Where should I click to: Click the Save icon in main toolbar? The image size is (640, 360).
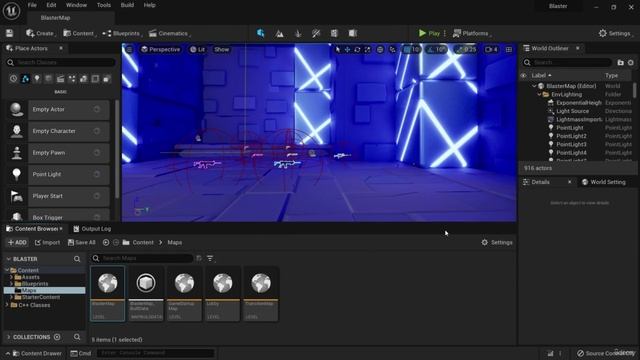9,33
